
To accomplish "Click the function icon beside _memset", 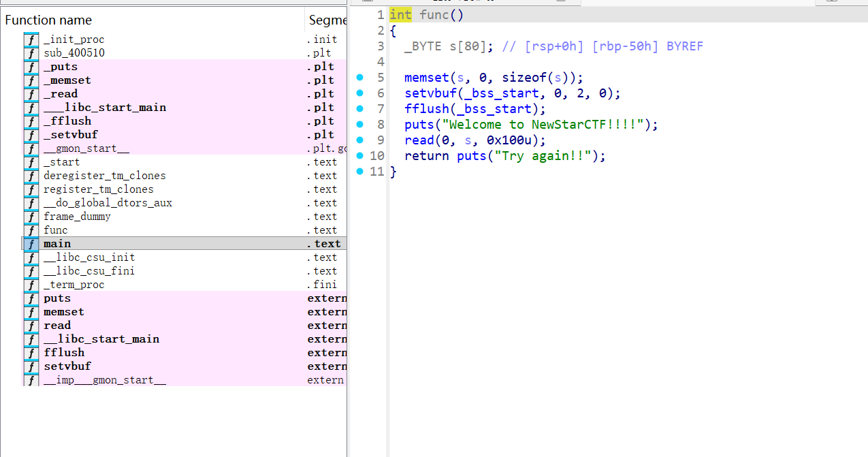I will point(31,80).
